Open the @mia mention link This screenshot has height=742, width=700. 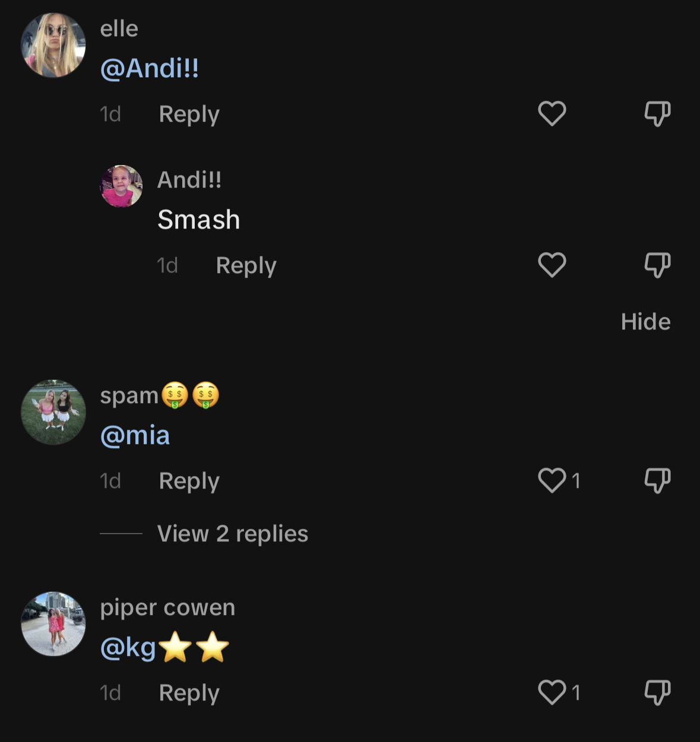click(x=135, y=436)
